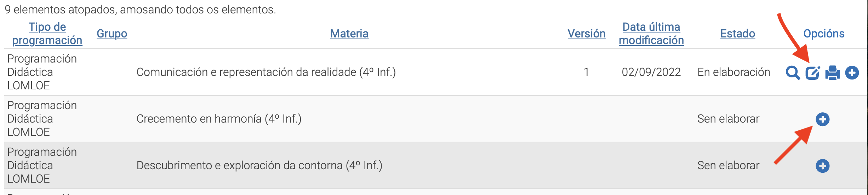The height and width of the screenshot is (195, 868).
Task: Sort table by Grupo column
Action: (x=112, y=34)
